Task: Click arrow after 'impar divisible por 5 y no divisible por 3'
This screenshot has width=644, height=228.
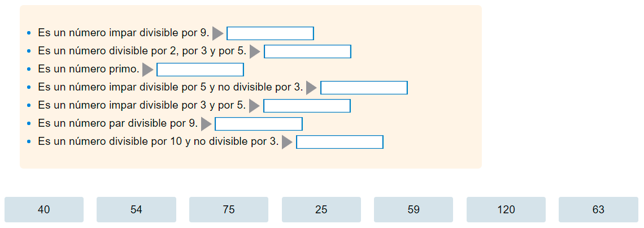Action: tap(311, 88)
